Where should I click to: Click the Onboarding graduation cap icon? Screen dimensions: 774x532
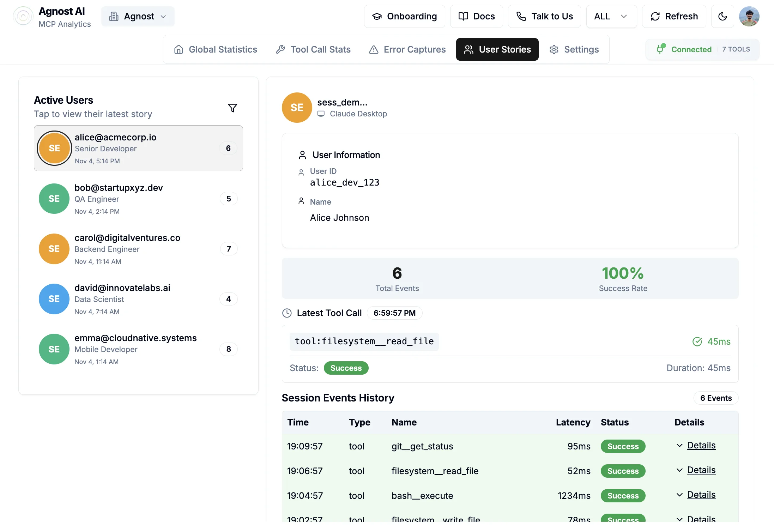click(x=377, y=16)
